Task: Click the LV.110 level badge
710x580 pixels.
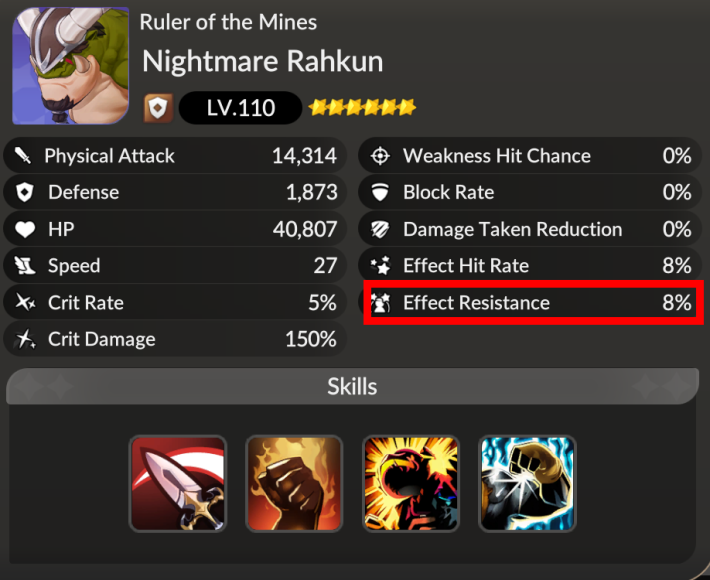Action: (240, 108)
